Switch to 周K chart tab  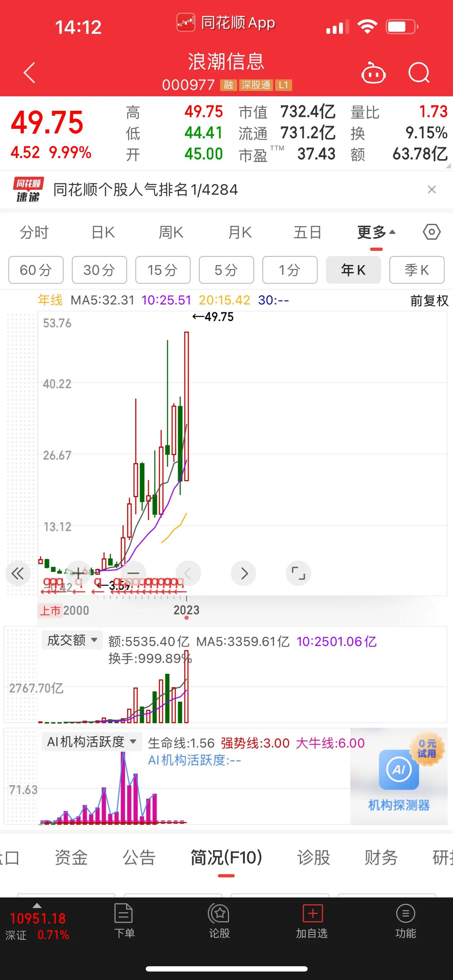tap(171, 232)
